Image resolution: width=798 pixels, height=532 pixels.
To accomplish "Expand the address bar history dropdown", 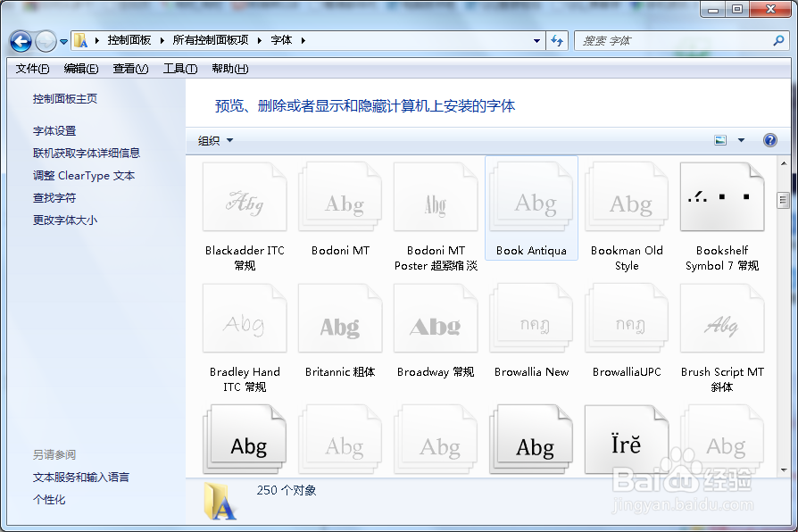I will click(x=537, y=41).
